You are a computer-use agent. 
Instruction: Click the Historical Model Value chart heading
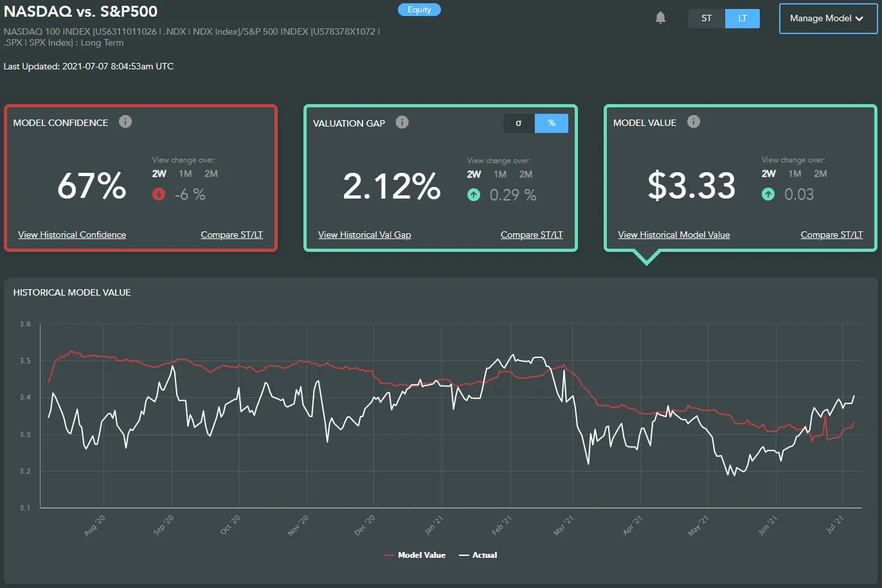(72, 292)
